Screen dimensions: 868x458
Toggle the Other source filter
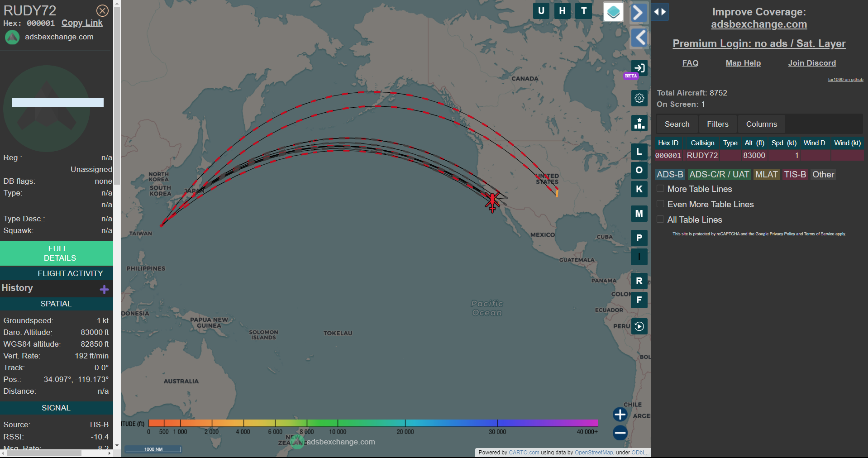click(x=823, y=174)
